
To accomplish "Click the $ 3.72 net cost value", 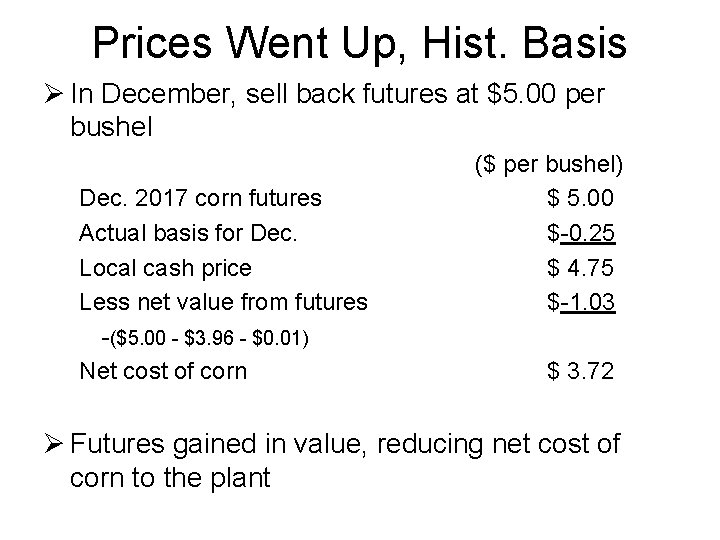I will point(580,371).
